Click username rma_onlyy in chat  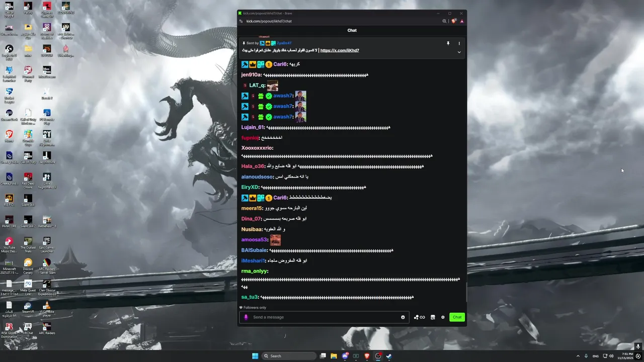pos(254,271)
